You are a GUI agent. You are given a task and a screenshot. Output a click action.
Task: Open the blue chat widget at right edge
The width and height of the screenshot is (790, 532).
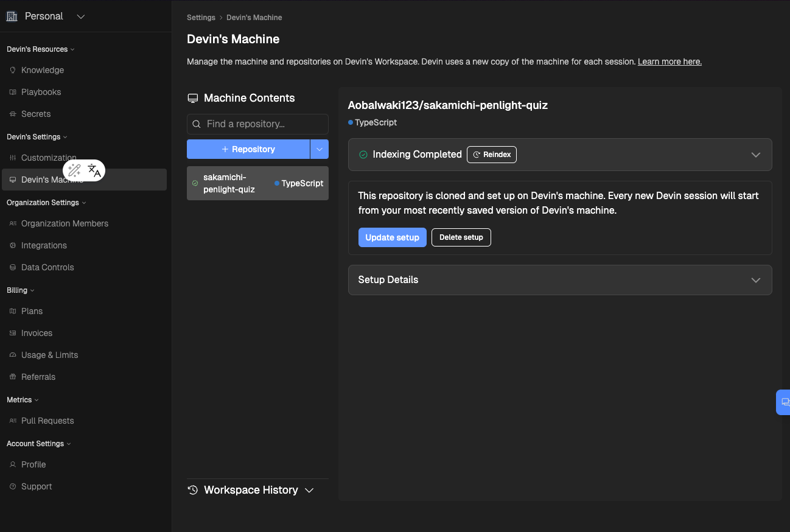point(784,402)
